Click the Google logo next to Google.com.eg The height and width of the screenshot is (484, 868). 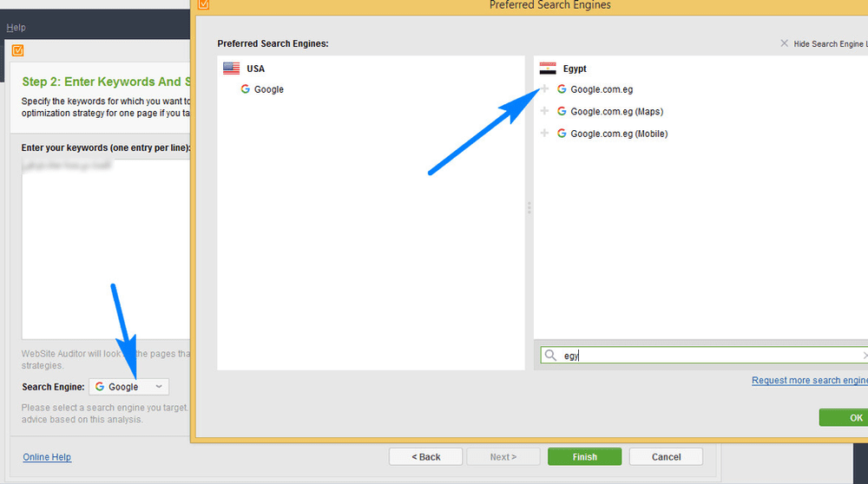pos(562,89)
